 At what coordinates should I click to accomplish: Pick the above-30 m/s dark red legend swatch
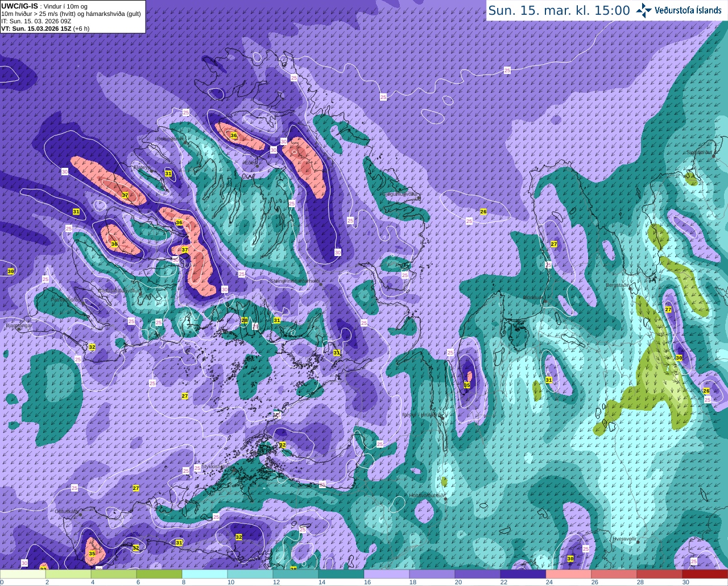point(705,574)
